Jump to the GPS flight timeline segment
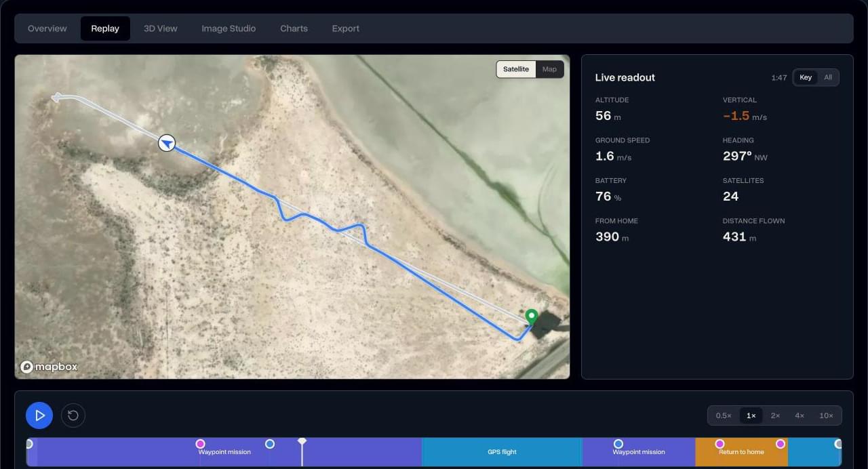Viewport: 868px width, 469px height. click(x=502, y=452)
